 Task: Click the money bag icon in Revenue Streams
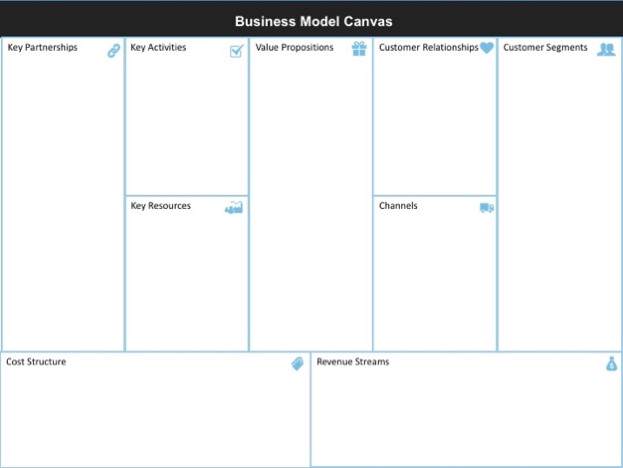pyautogui.click(x=612, y=364)
